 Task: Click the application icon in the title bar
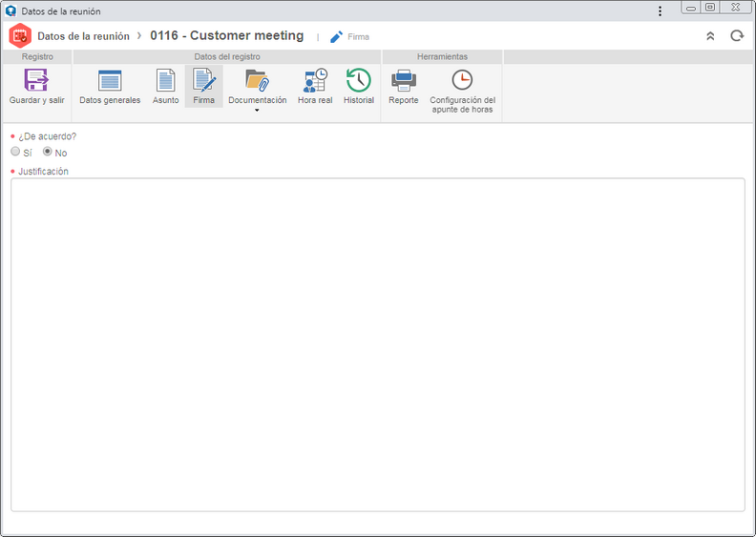10,11
